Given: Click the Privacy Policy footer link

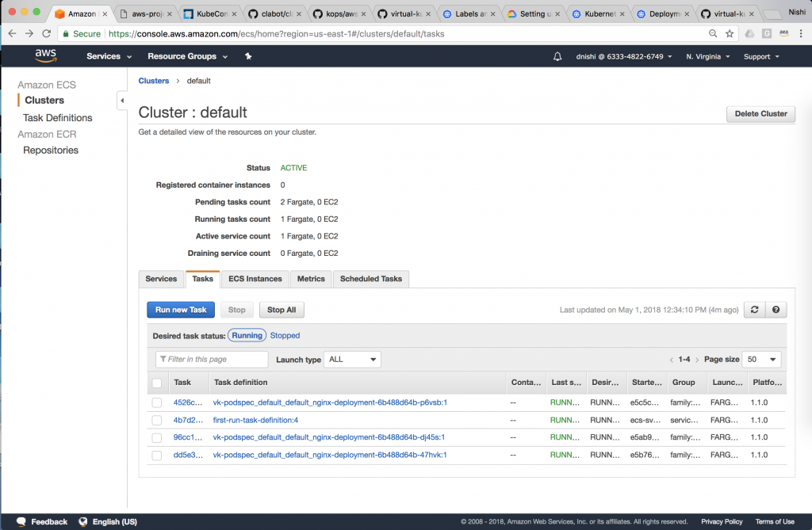Looking at the screenshot, I should 722,521.
